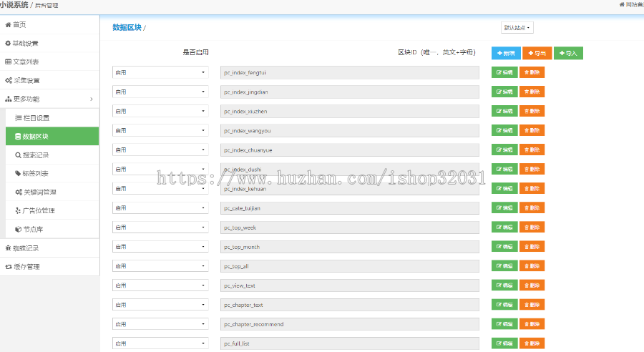Screen dimensions: 644x352
Task: Delete the pc_full_list block
Action: pos(532,343)
